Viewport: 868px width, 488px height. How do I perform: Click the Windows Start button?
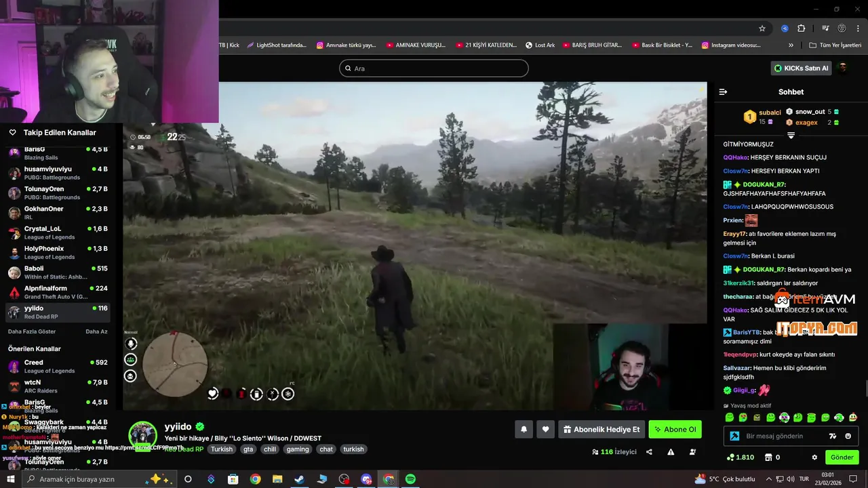tap(10, 479)
